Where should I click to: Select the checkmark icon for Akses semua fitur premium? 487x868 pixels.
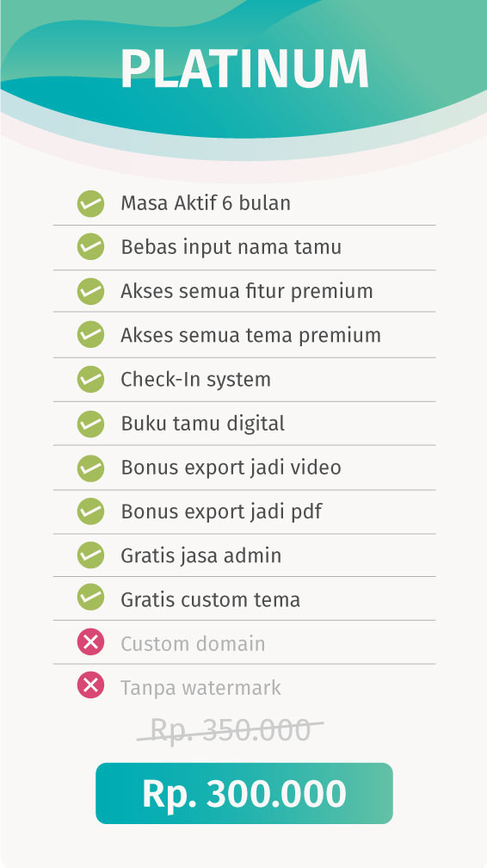(90, 291)
